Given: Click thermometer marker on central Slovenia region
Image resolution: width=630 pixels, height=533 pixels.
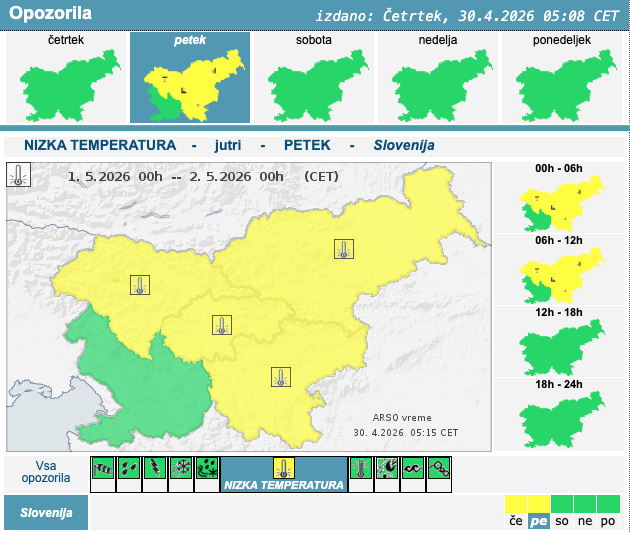Looking at the screenshot, I should tap(221, 325).
